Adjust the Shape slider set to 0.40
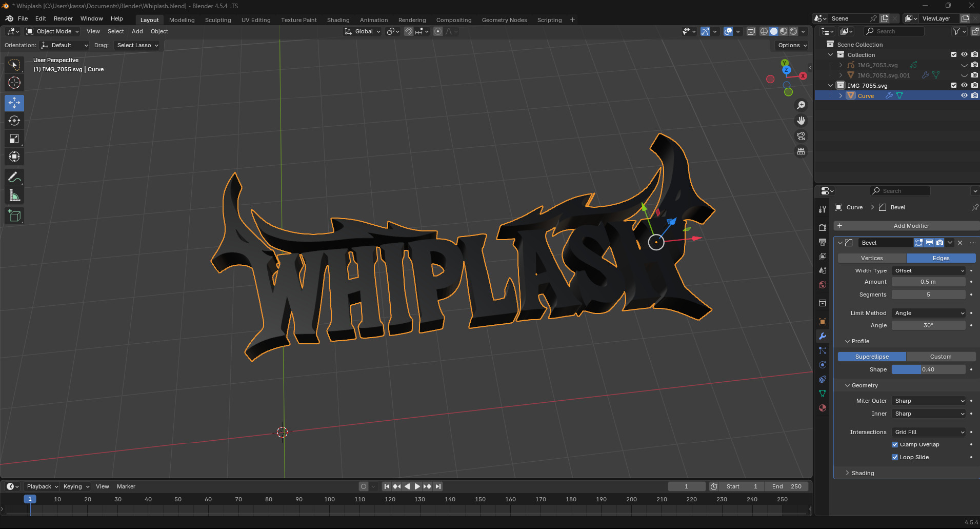980x529 pixels. (929, 369)
